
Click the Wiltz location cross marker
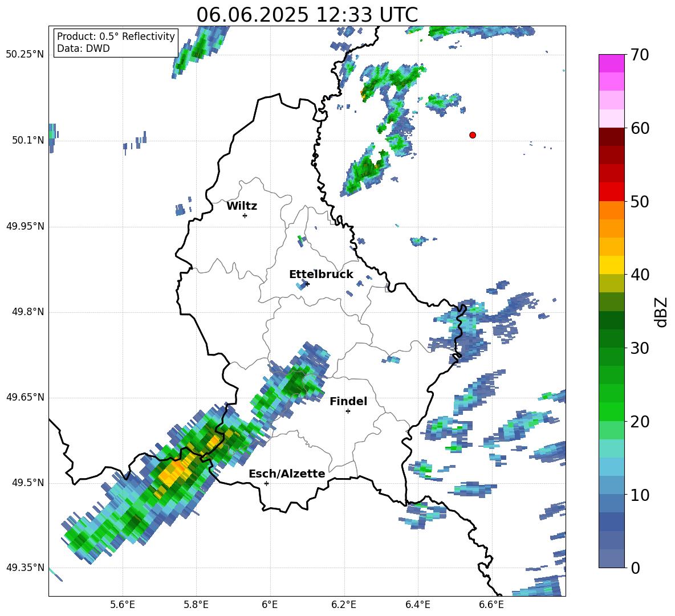[245, 215]
